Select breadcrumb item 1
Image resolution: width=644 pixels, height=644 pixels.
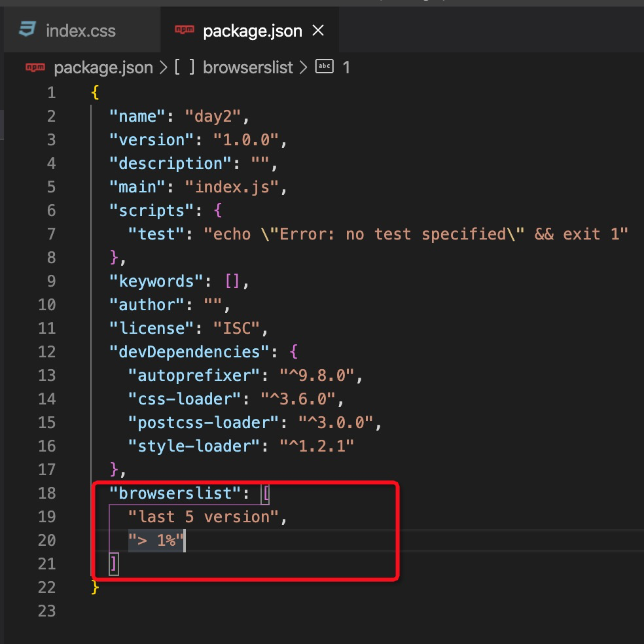[x=346, y=67]
